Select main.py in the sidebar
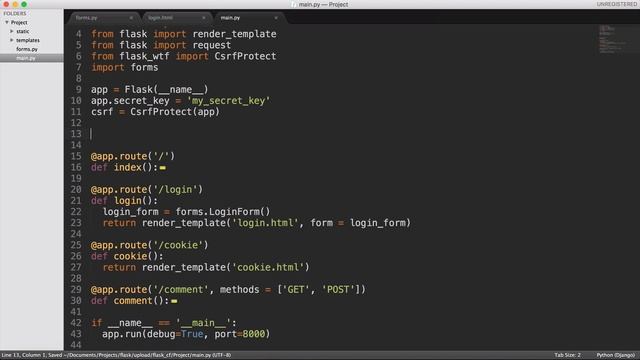Image resolution: width=640 pixels, height=360 pixels. coord(26,58)
